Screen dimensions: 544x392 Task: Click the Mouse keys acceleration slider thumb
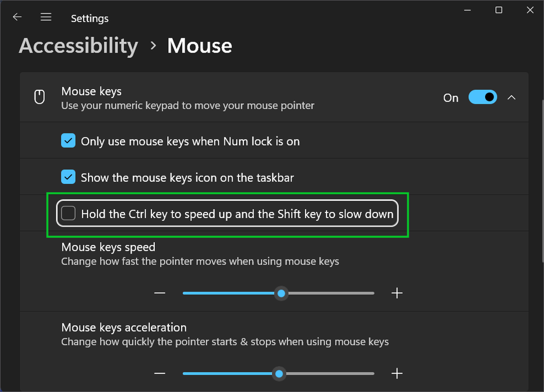point(279,373)
